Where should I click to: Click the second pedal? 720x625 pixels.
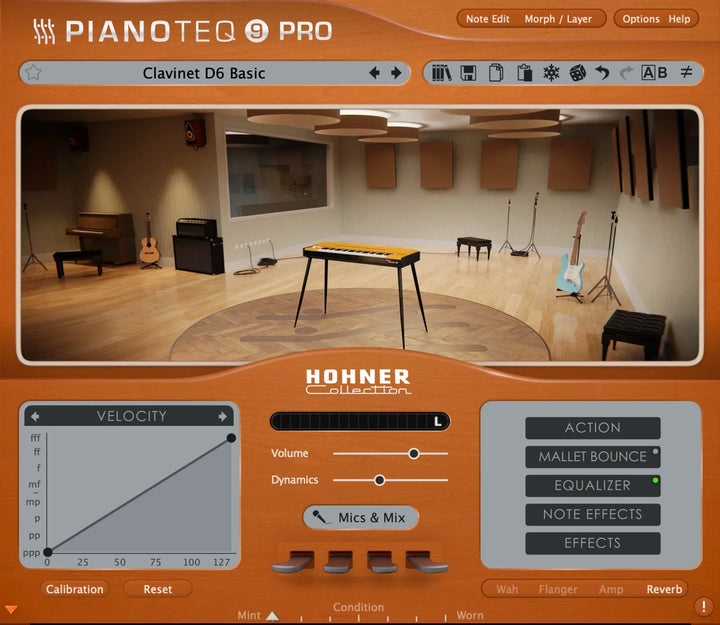tap(338, 561)
